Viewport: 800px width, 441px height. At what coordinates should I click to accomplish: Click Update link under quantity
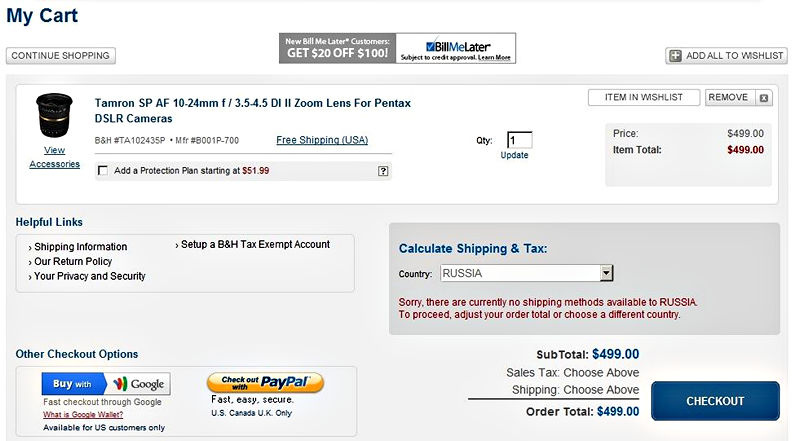point(514,155)
